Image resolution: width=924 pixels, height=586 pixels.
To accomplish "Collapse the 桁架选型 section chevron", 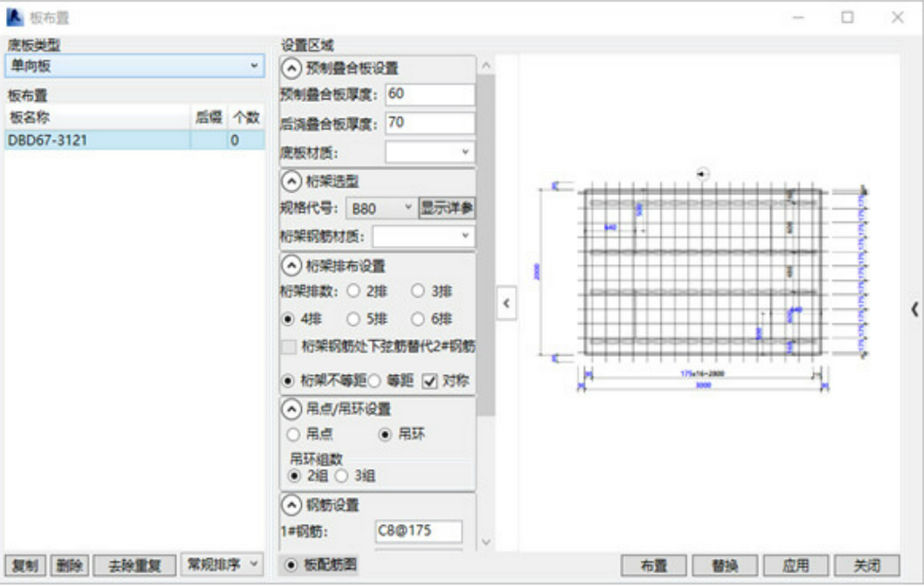I will pos(291,181).
